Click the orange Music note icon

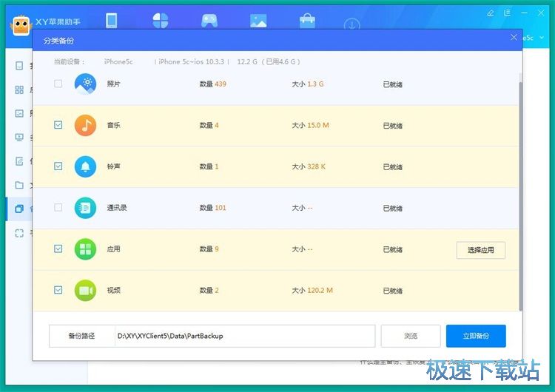[86, 125]
